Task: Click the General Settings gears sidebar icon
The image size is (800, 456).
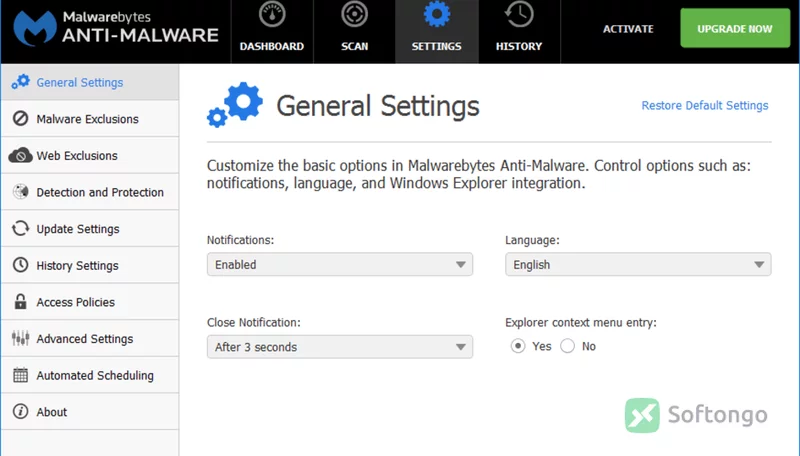Action: (x=20, y=82)
